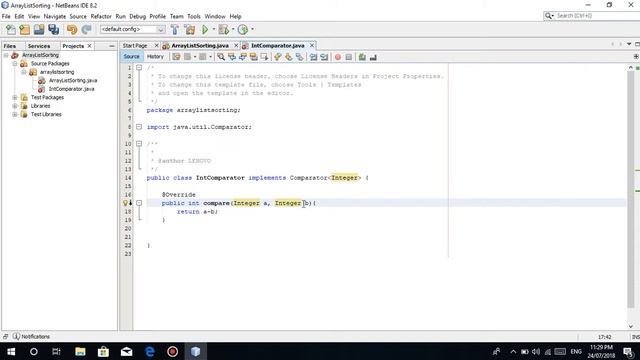Close the IntComparator.java tab
640x360 pixels.
(x=312, y=45)
